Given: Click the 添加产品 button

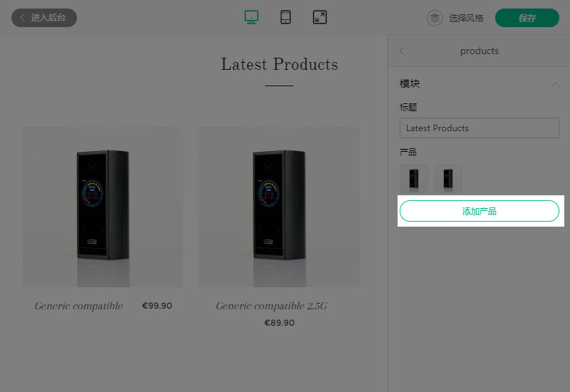Looking at the screenshot, I should 479,211.
